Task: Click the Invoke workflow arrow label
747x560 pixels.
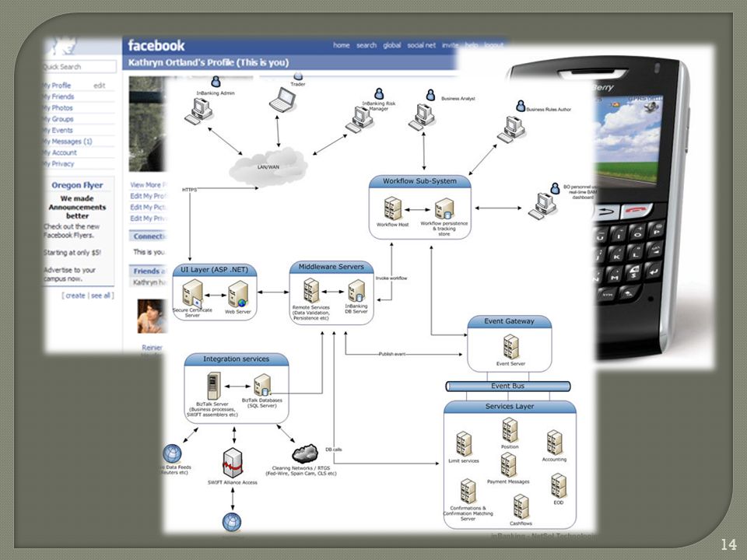Action: pos(391,278)
